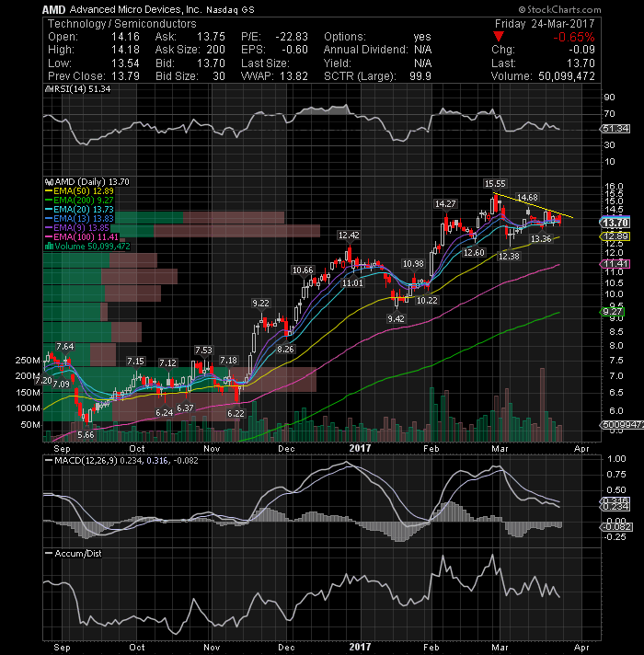Click the 14.68 price annotation
Image resolution: width=644 pixels, height=655 pixels.
point(527,197)
